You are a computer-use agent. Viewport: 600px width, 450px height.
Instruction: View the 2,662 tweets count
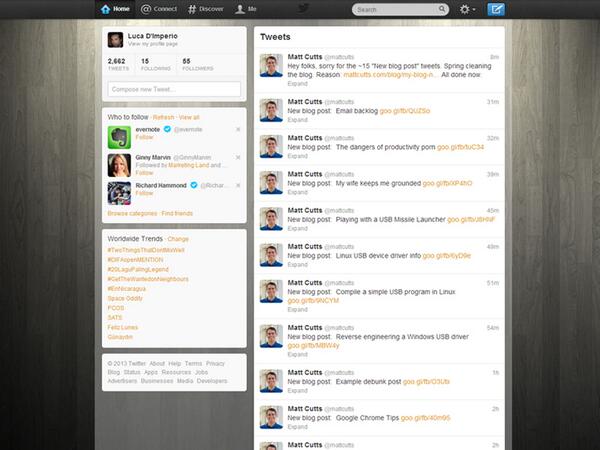tap(118, 64)
